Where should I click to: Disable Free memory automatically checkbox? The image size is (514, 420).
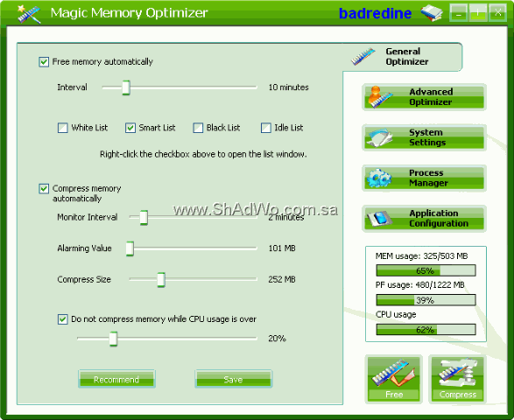pyautogui.click(x=44, y=62)
